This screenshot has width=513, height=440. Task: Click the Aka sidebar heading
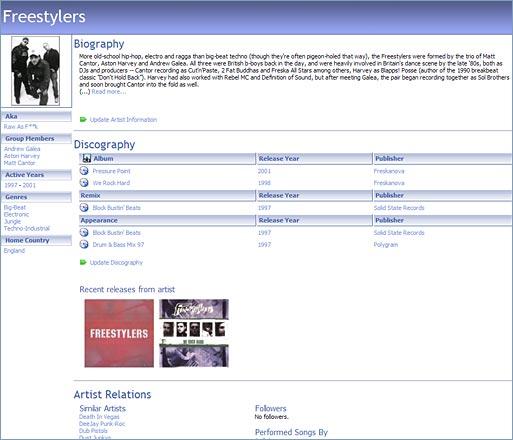[x=36, y=116]
